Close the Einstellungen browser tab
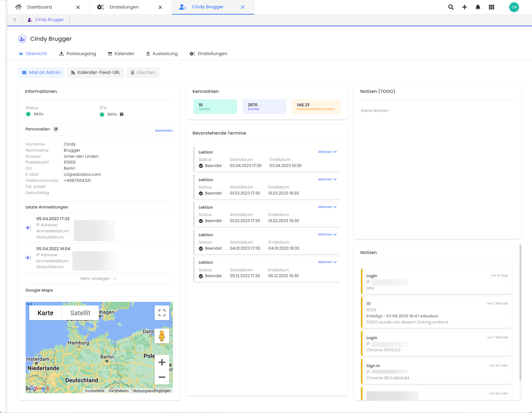 (160, 7)
